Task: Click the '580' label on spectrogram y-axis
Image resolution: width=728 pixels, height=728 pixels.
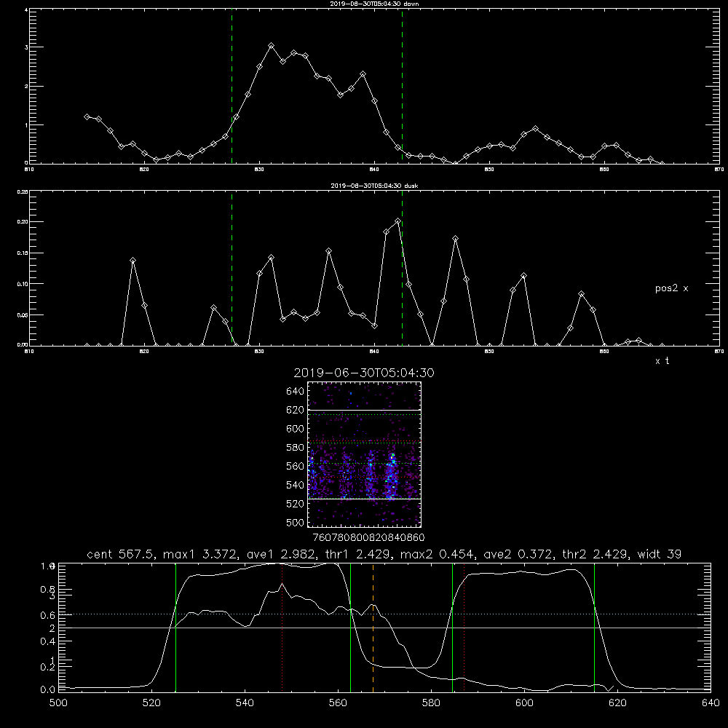Action: pos(296,448)
